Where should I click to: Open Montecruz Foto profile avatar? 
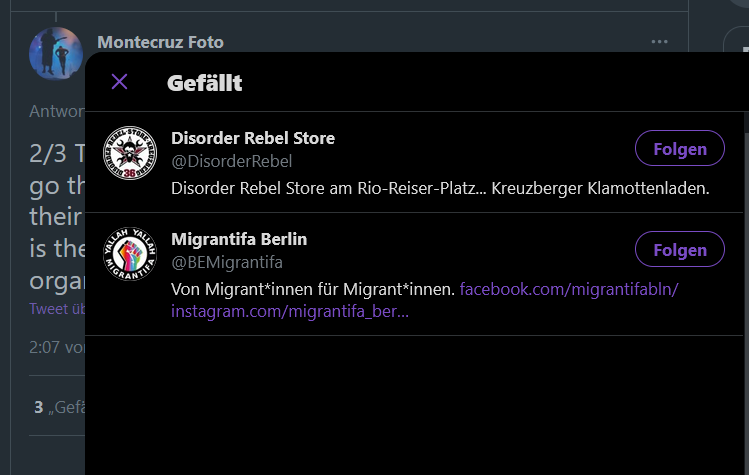pos(55,54)
